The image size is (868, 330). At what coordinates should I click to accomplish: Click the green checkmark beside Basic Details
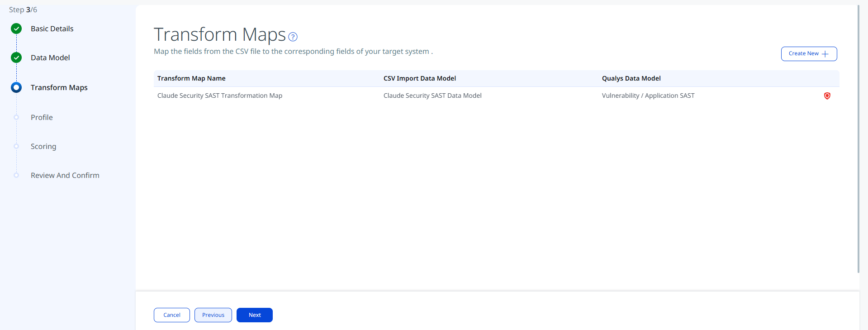point(16,29)
